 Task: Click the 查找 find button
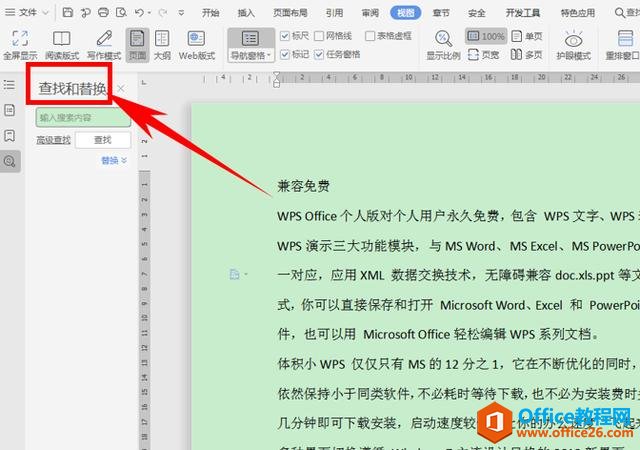click(103, 140)
